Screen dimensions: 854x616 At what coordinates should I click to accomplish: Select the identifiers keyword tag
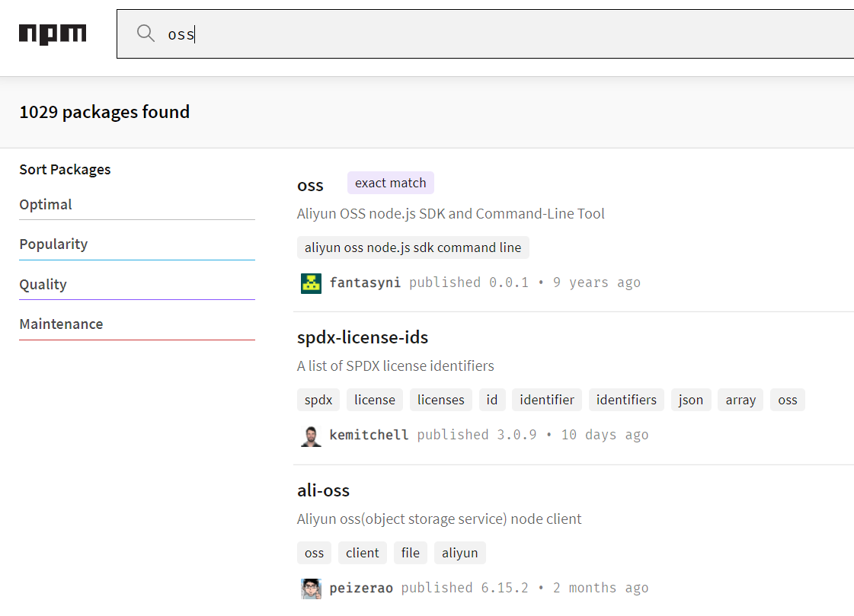[x=626, y=400]
